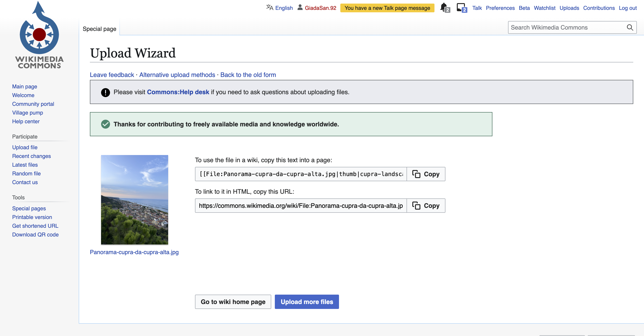Open Panorama-cupra-da-cupra-alta.jpg file link
The width and height of the screenshot is (644, 336).
[134, 252]
